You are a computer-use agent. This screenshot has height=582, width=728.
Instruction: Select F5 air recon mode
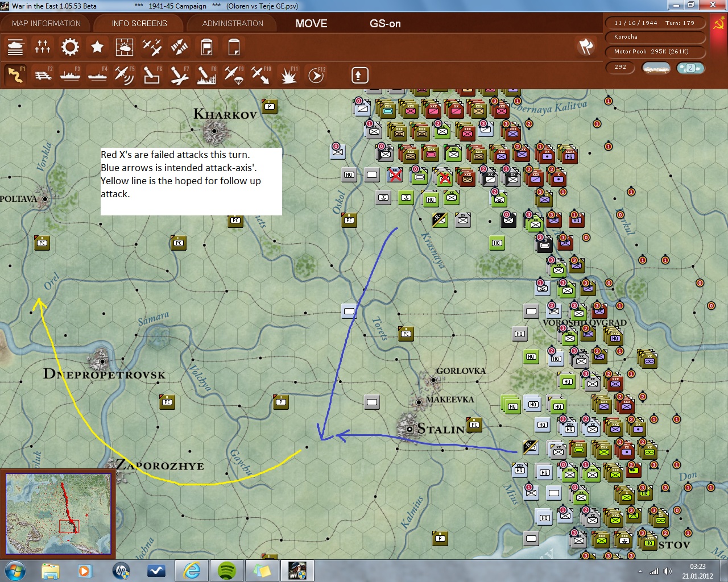click(125, 75)
